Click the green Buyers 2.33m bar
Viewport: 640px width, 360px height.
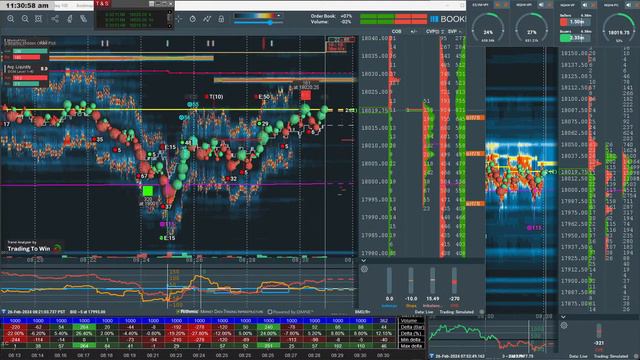click(576, 38)
